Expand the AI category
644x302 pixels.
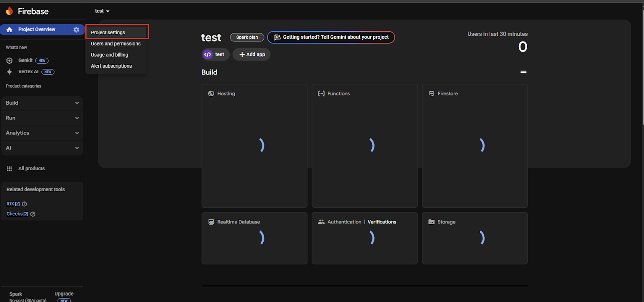[42, 148]
